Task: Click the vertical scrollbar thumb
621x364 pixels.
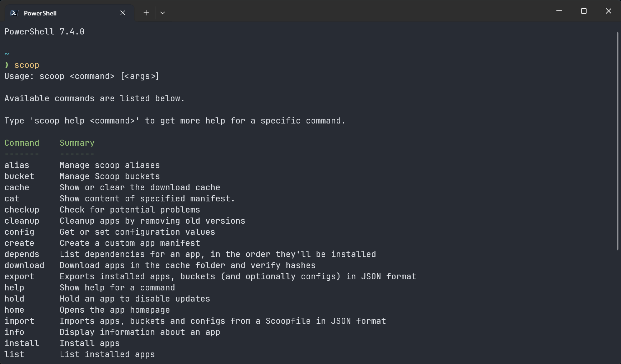Action: tap(618, 140)
